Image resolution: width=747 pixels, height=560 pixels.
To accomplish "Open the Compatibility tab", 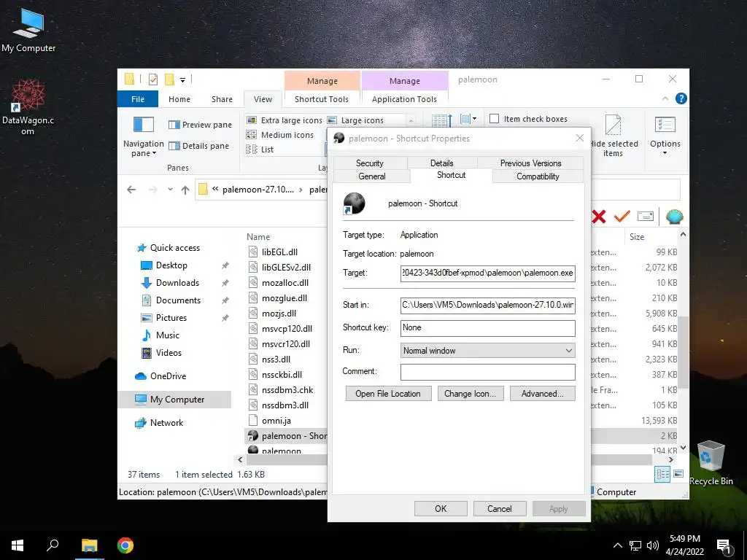I will tap(538, 176).
